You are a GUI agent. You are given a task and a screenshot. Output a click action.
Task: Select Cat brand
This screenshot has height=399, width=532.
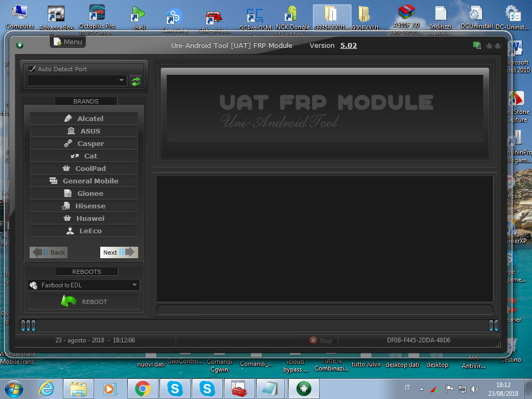point(84,156)
